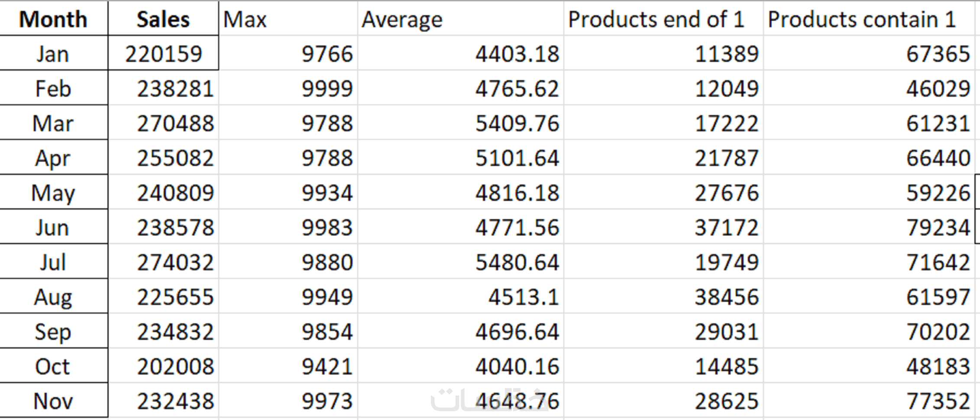
Task: Select the cell with value 79234
Action: tap(868, 227)
